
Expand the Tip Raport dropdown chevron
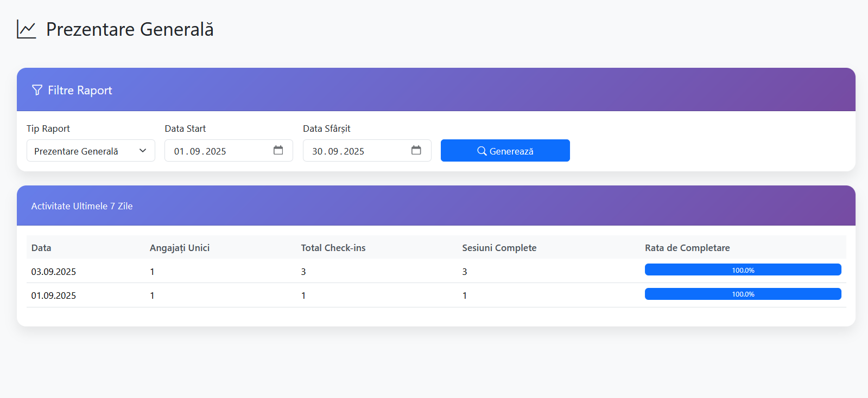click(143, 151)
